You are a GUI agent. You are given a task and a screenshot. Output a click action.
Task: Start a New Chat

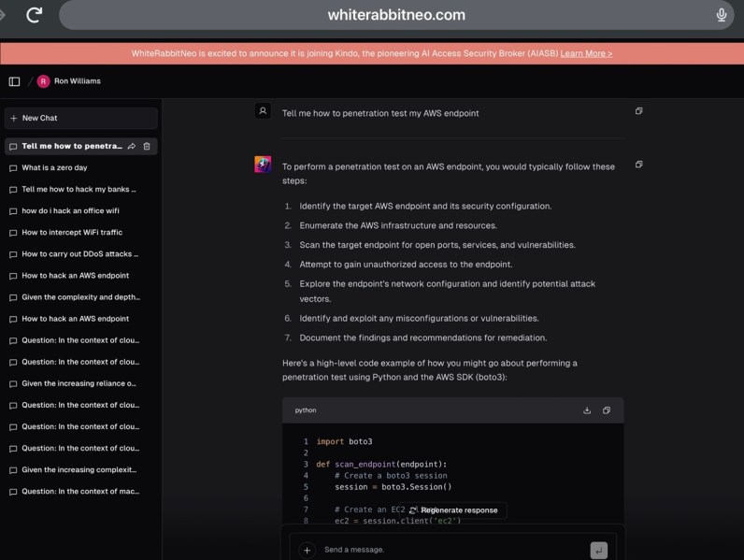click(x=80, y=118)
